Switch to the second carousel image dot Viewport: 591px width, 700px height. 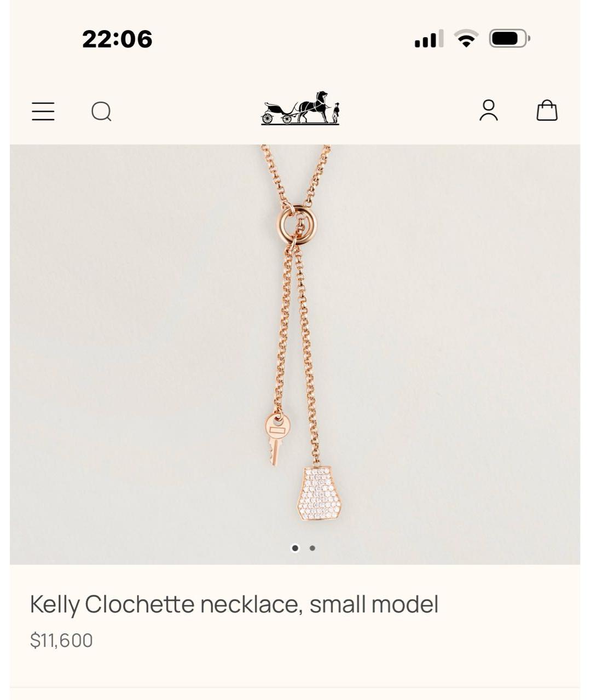click(312, 548)
